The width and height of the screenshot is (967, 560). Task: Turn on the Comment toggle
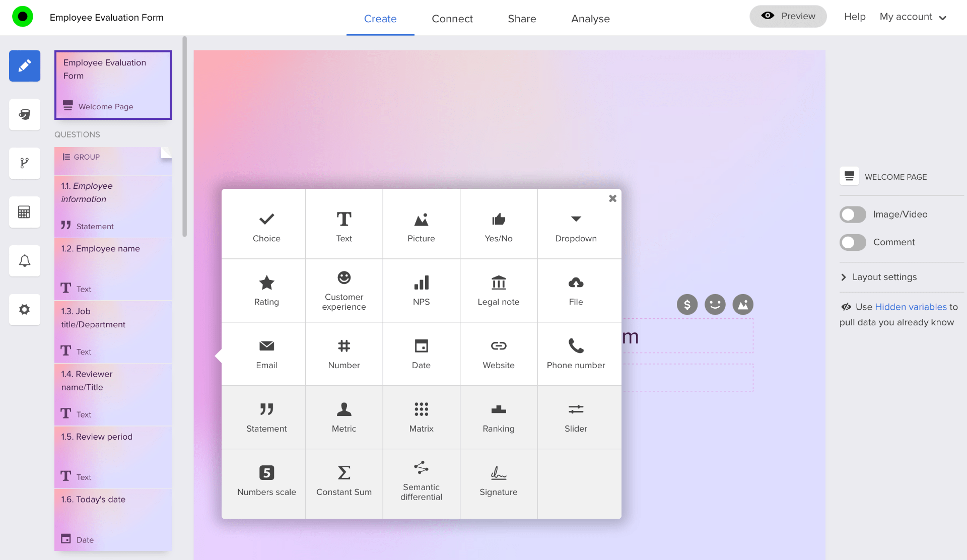click(x=852, y=242)
